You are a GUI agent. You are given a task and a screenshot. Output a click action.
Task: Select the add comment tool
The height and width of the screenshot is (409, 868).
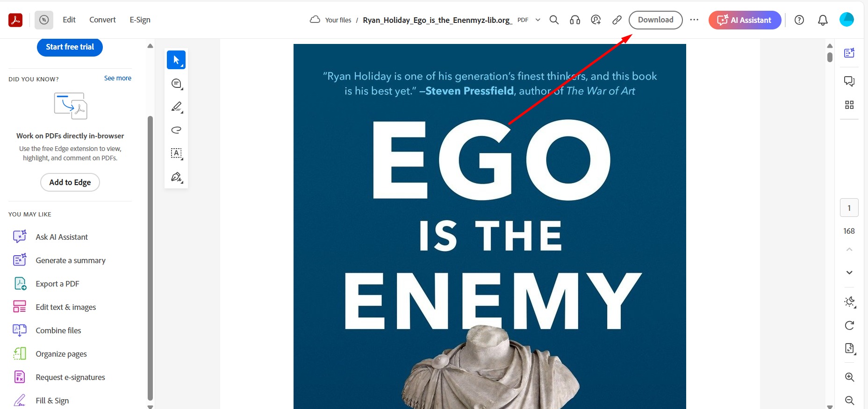176,84
